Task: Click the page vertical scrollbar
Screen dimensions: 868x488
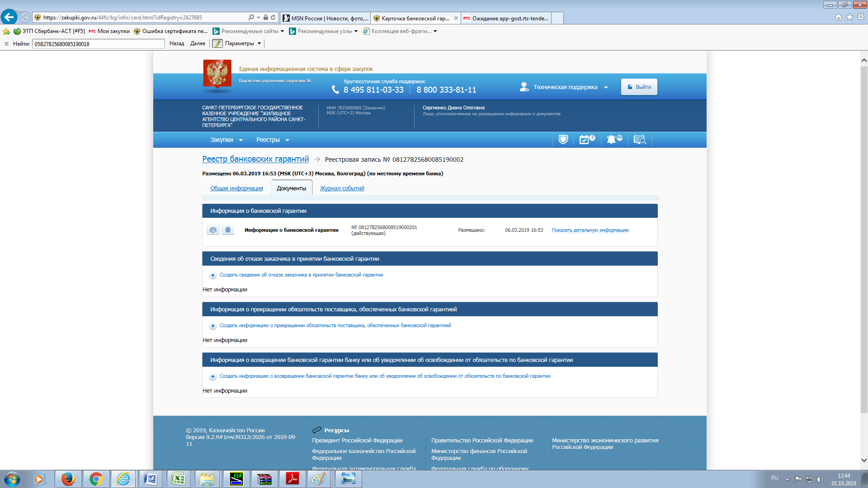Action: (863, 239)
